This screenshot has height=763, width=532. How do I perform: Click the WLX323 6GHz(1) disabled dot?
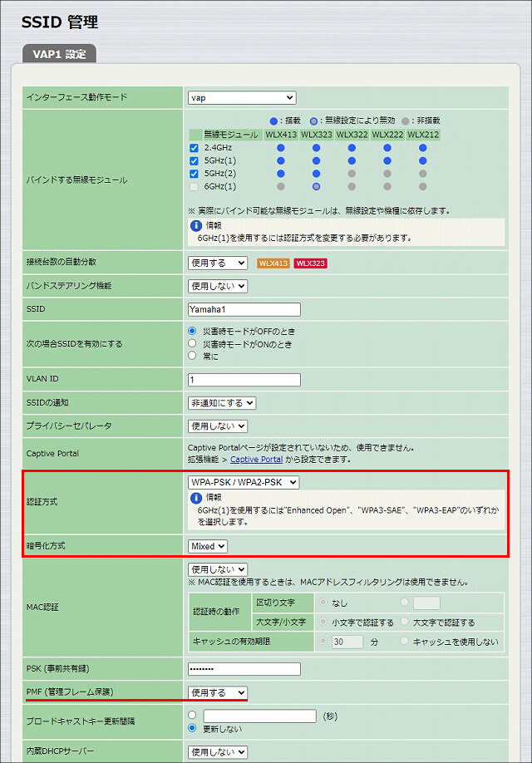(317, 186)
